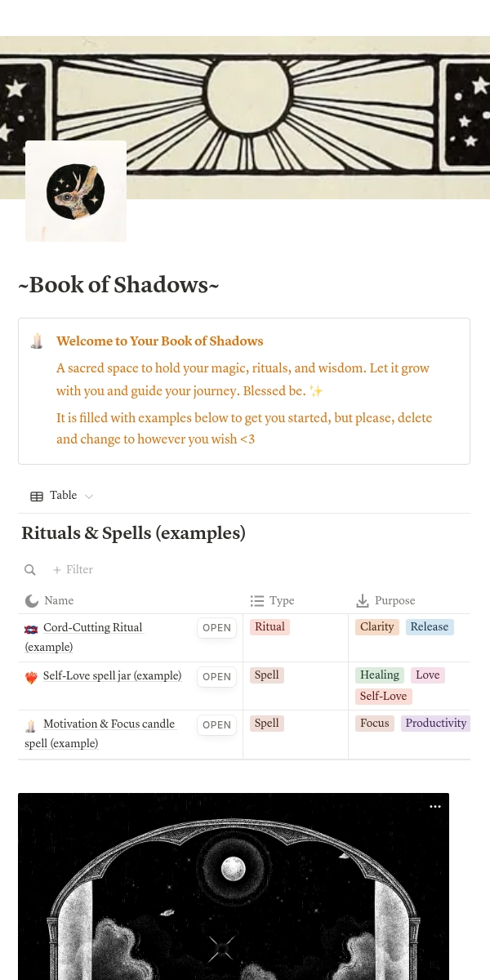Click the Self-Love spell jar heart icon
Screen dimensions: 490x980
tap(32, 677)
